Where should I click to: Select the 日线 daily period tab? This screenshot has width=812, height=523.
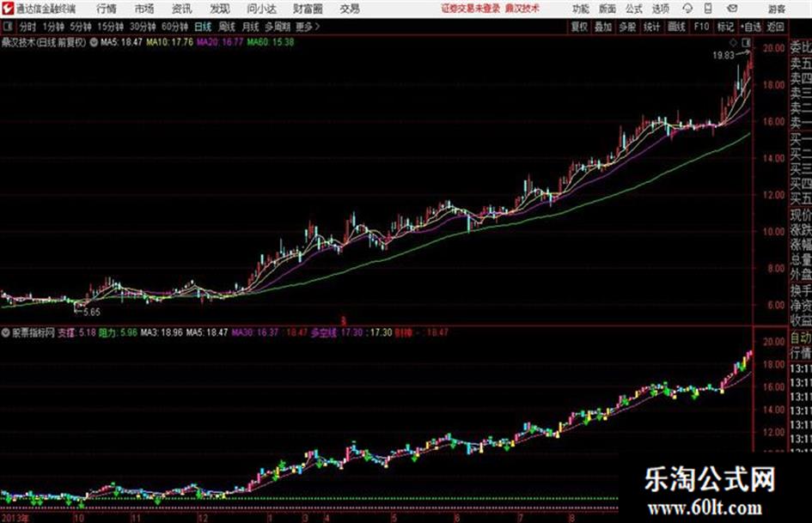click(203, 27)
